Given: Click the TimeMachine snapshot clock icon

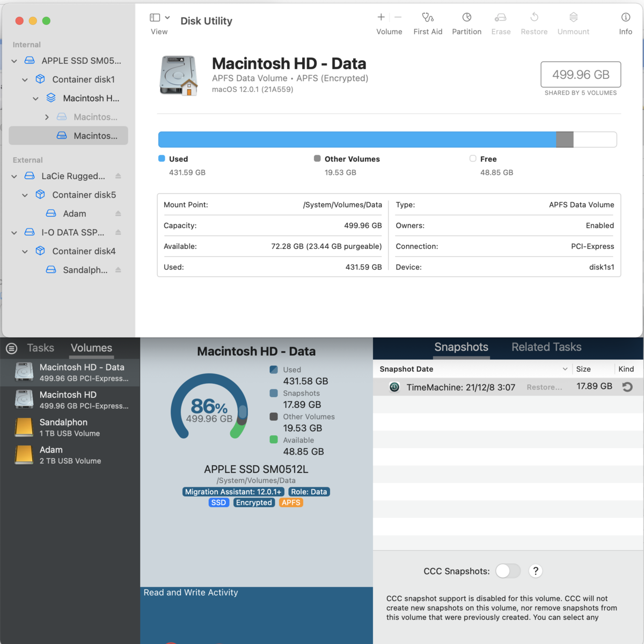Looking at the screenshot, I should [394, 387].
